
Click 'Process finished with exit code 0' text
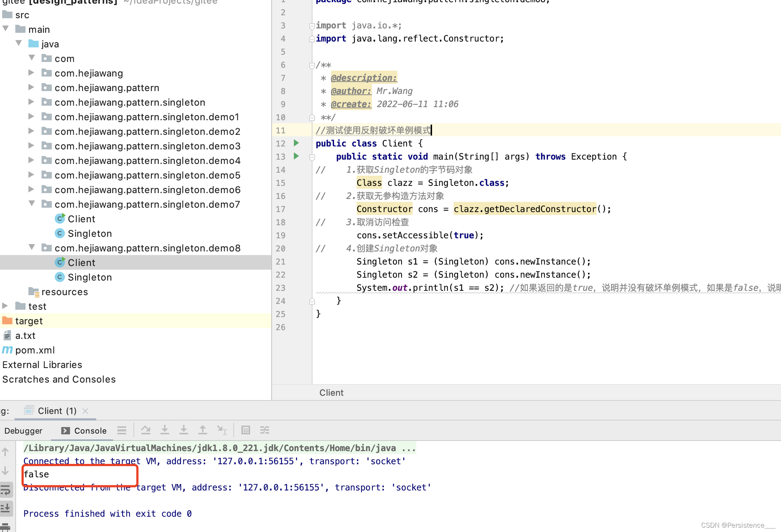[108, 513]
